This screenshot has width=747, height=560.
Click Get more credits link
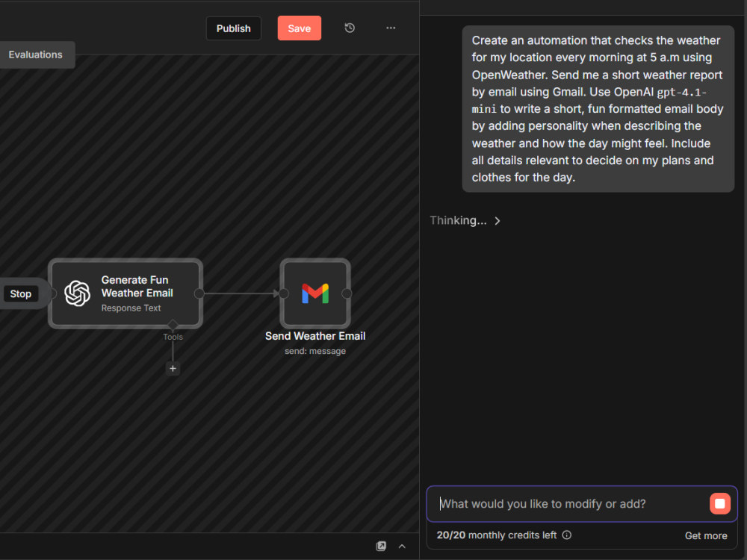click(x=706, y=535)
